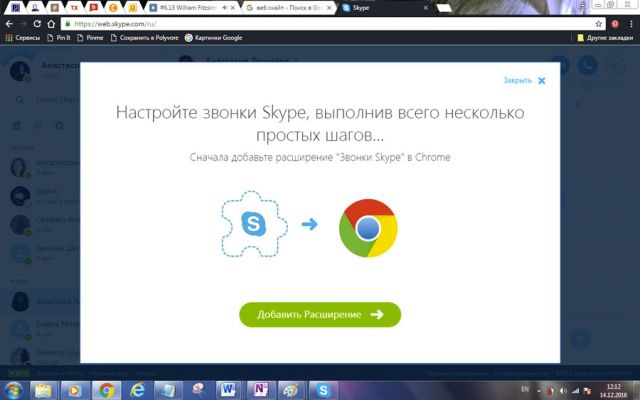Click the Chrome taskbar icon
Screen dimensions: 640x400
click(x=106, y=390)
